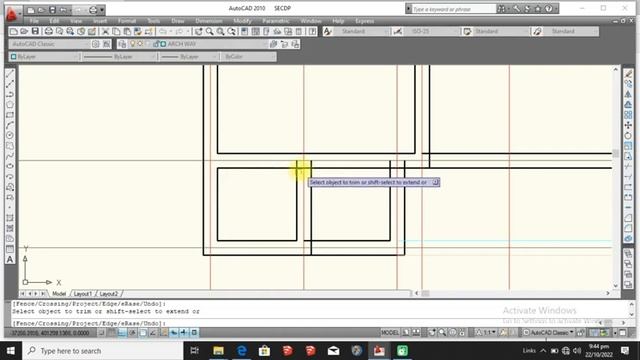The width and height of the screenshot is (640, 360).
Task: Select the Mirror modify tool
Action: tap(628, 94)
